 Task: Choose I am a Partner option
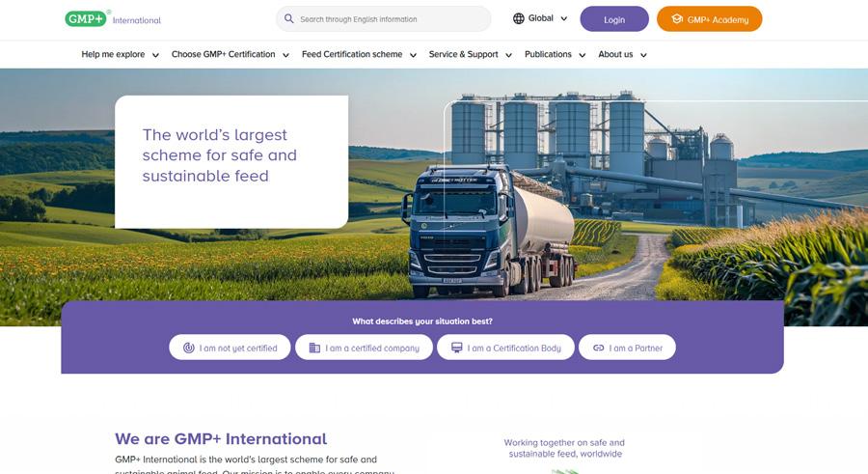pyautogui.click(x=627, y=347)
